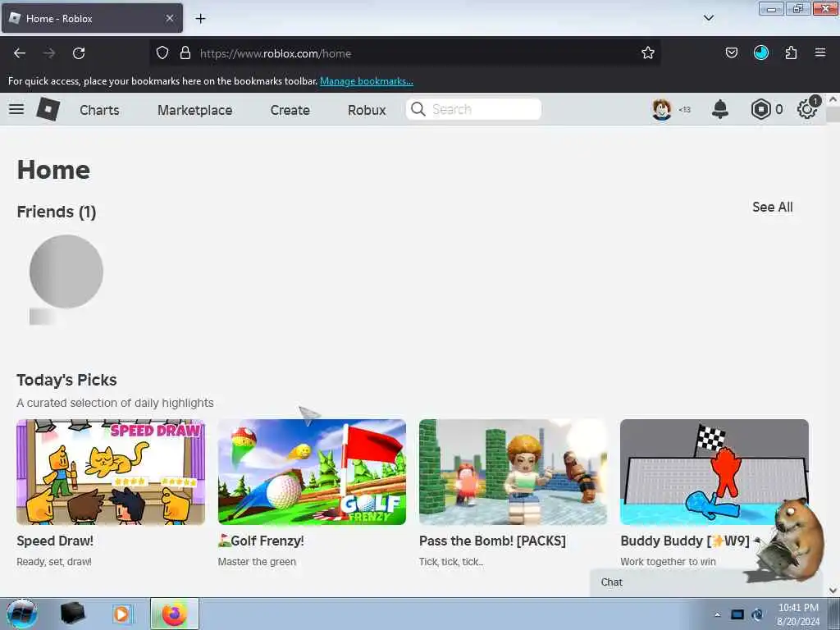Click the Today's Picks heading
Image resolution: width=840 pixels, height=630 pixels.
(x=66, y=380)
